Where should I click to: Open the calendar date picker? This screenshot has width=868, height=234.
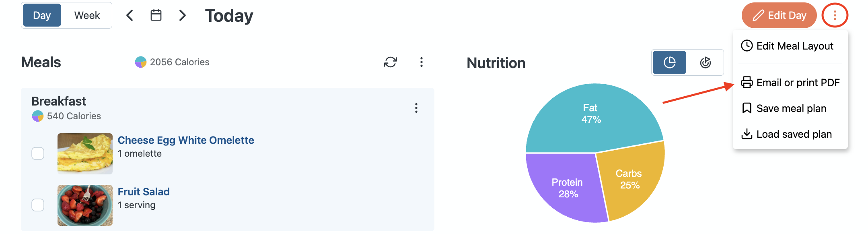tap(156, 15)
